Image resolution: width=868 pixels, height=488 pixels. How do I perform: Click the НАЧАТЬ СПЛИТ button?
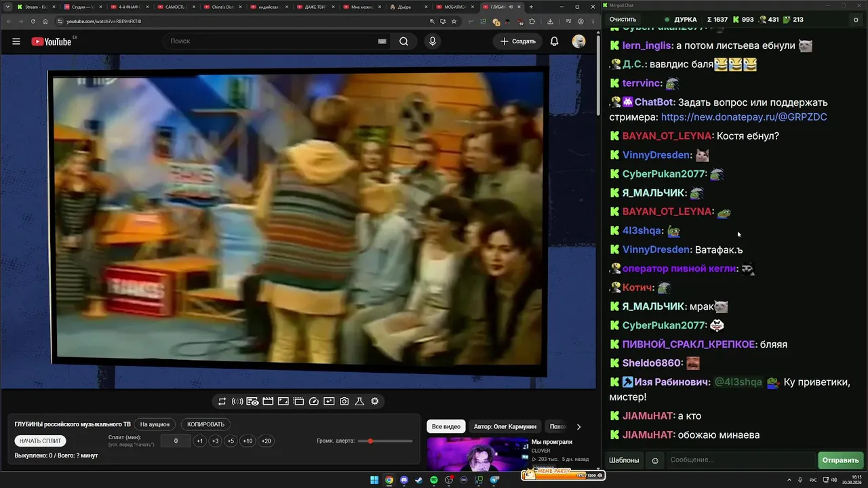click(x=41, y=441)
